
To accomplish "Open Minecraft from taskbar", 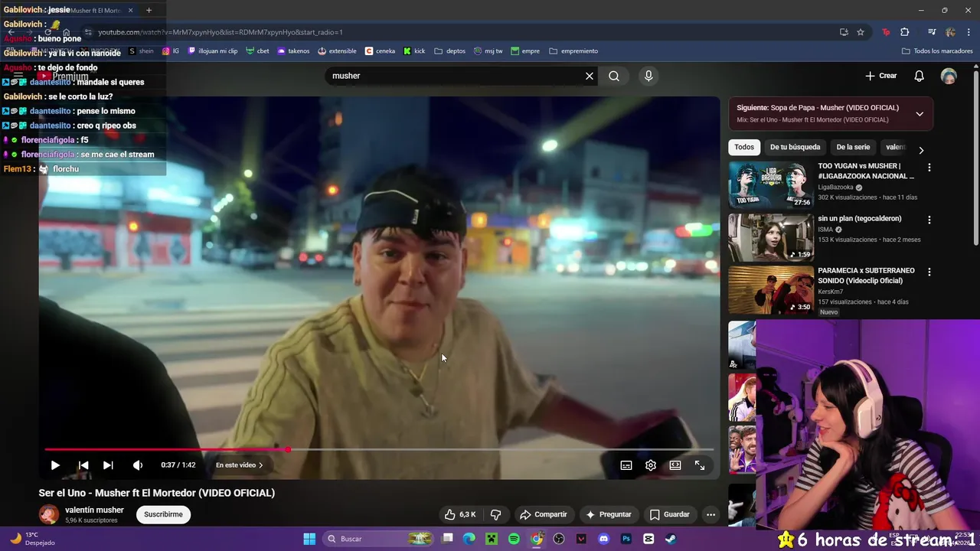I will [492, 539].
